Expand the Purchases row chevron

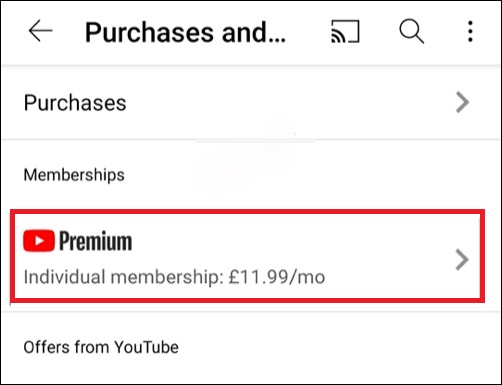pos(462,102)
